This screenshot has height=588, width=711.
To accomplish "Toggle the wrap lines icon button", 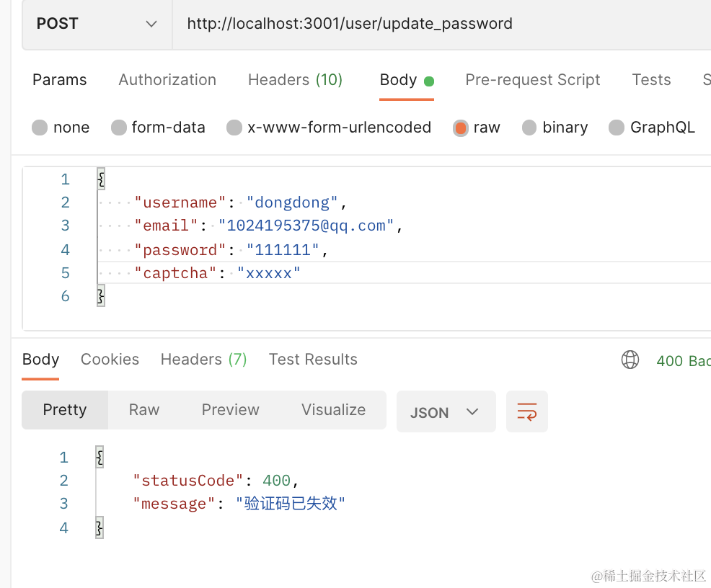I will coord(527,411).
